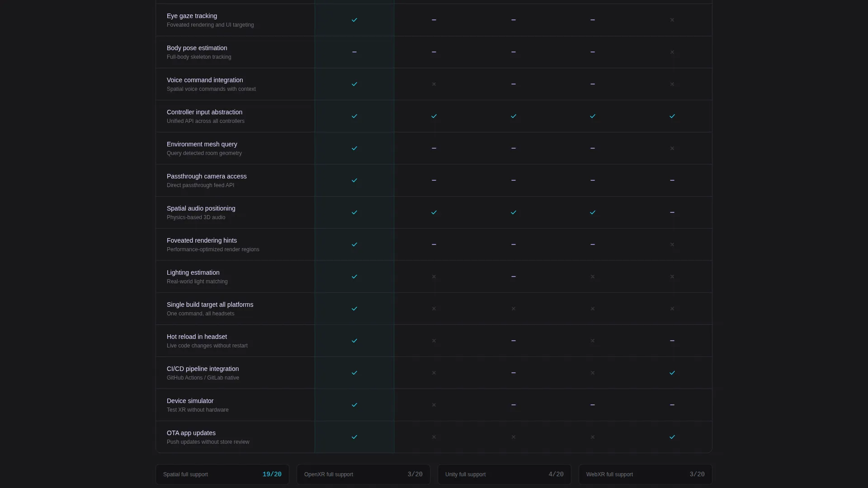The width and height of the screenshot is (868, 488).
Task: Select the checkmark in Voice command integration row
Action: (x=354, y=84)
